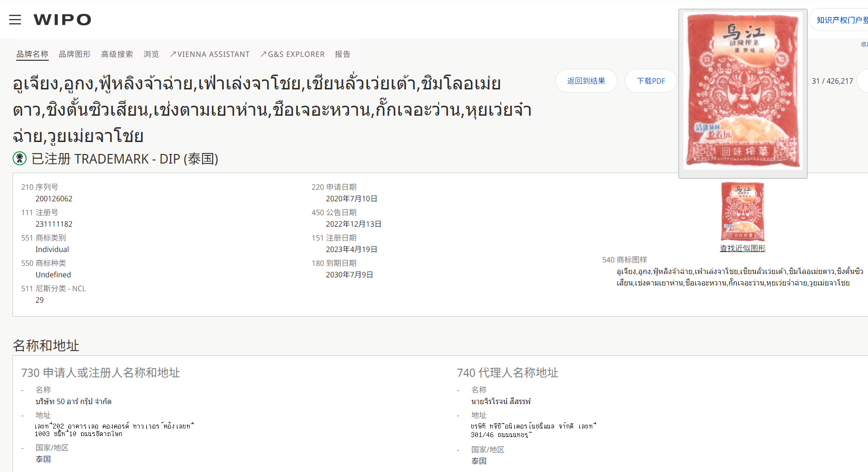Open the G&S Explorer link
Screen dimensions: 868x472
click(x=293, y=54)
